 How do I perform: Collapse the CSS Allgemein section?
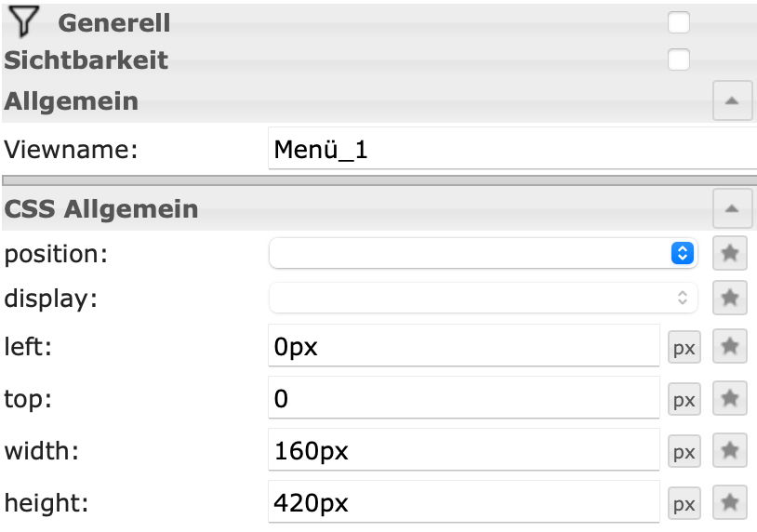pos(732,209)
